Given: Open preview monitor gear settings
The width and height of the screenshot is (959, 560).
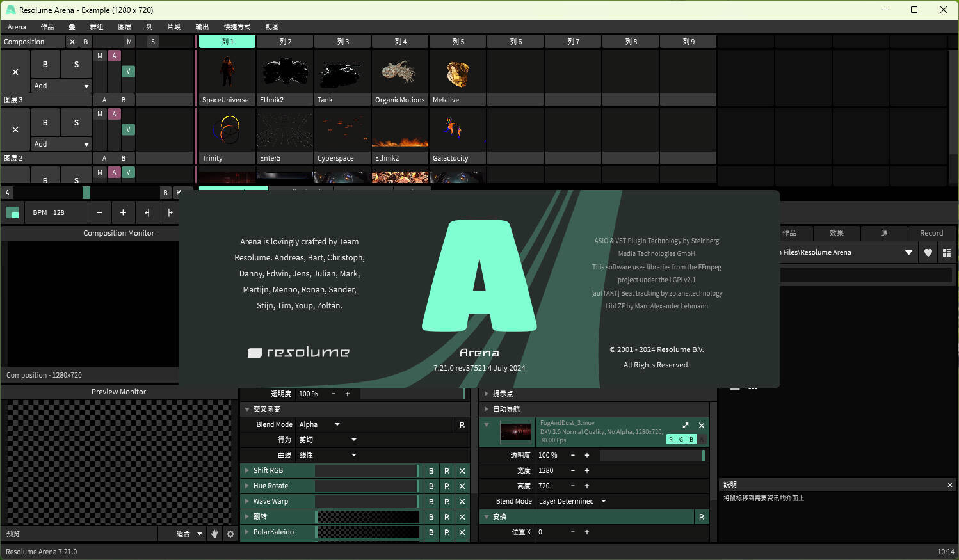Looking at the screenshot, I should (230, 534).
